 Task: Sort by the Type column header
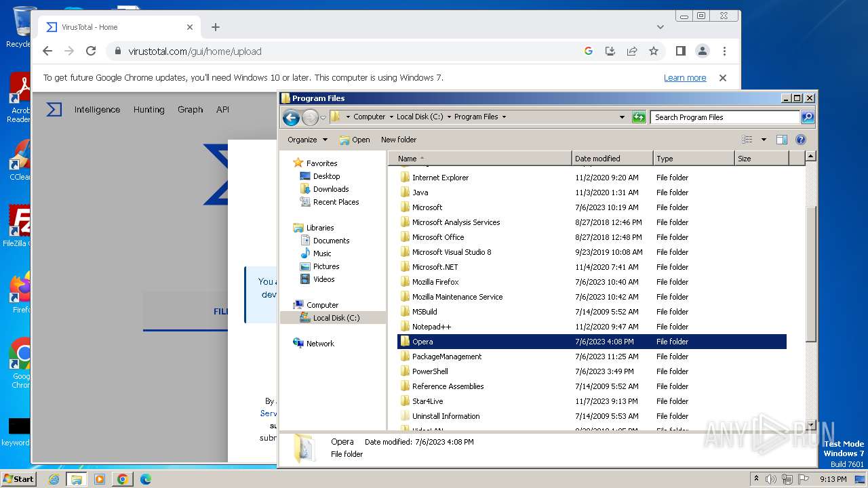click(x=694, y=159)
